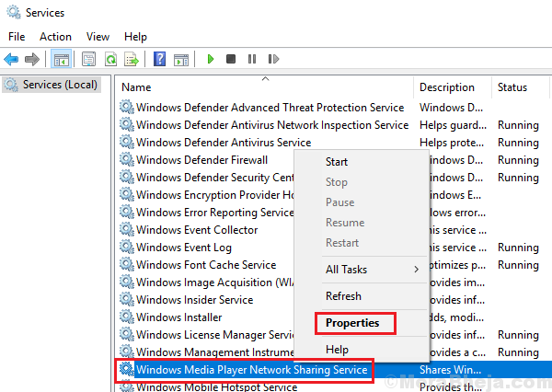Select Windows Management Instrumentation service
Screen dimensions: 552x392
[214, 352]
